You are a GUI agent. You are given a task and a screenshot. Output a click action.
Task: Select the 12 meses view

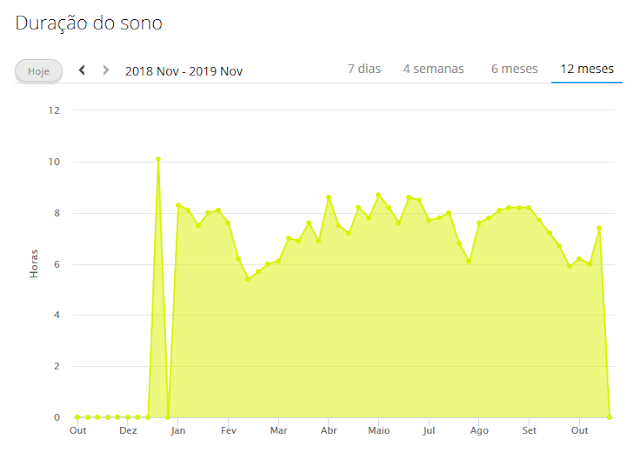(586, 69)
